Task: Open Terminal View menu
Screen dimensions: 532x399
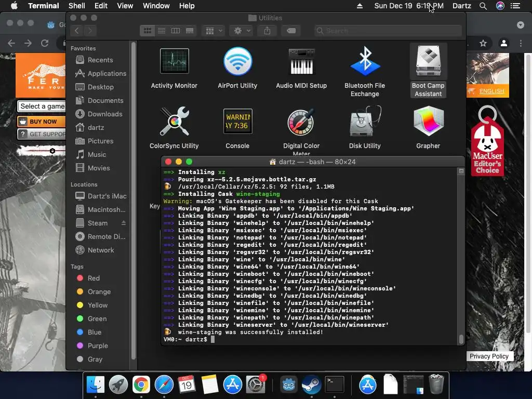Action: (x=125, y=6)
